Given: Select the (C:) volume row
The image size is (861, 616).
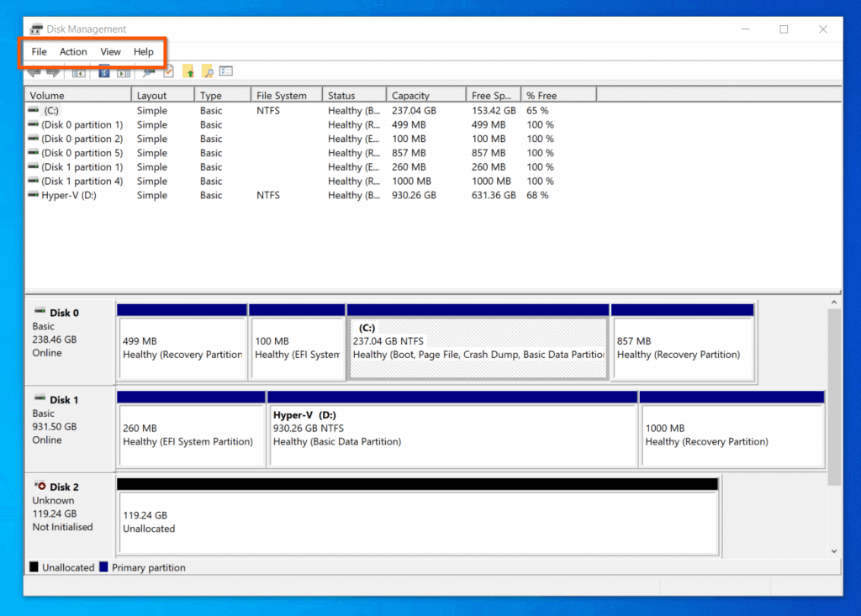Looking at the screenshot, I should coord(311,110).
